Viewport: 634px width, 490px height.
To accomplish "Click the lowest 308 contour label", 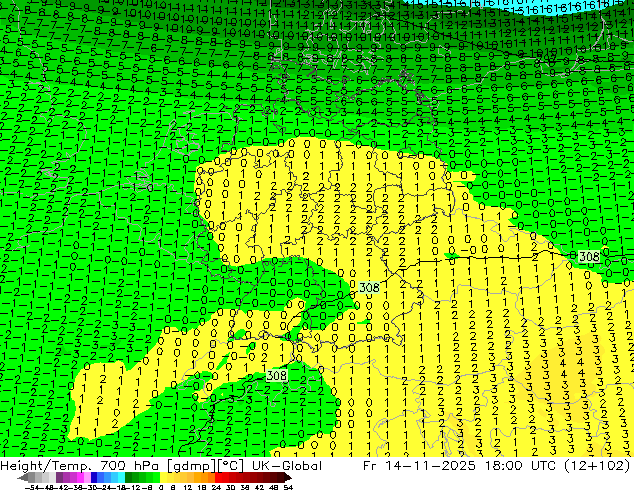I will (x=277, y=376).
